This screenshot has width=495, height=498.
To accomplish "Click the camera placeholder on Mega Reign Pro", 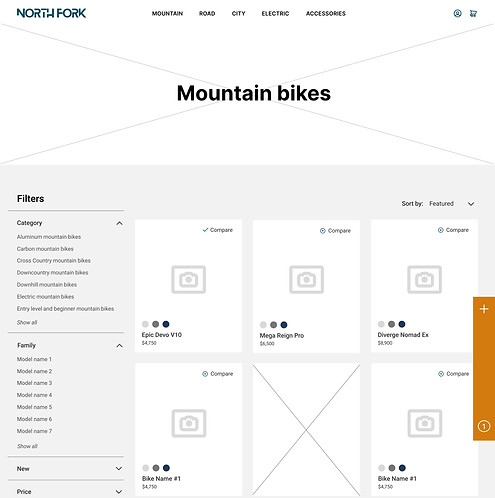I will pyautogui.click(x=306, y=279).
